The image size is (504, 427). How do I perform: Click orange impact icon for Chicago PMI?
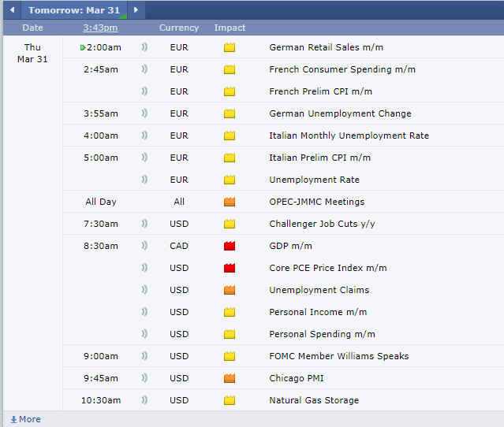click(x=230, y=378)
